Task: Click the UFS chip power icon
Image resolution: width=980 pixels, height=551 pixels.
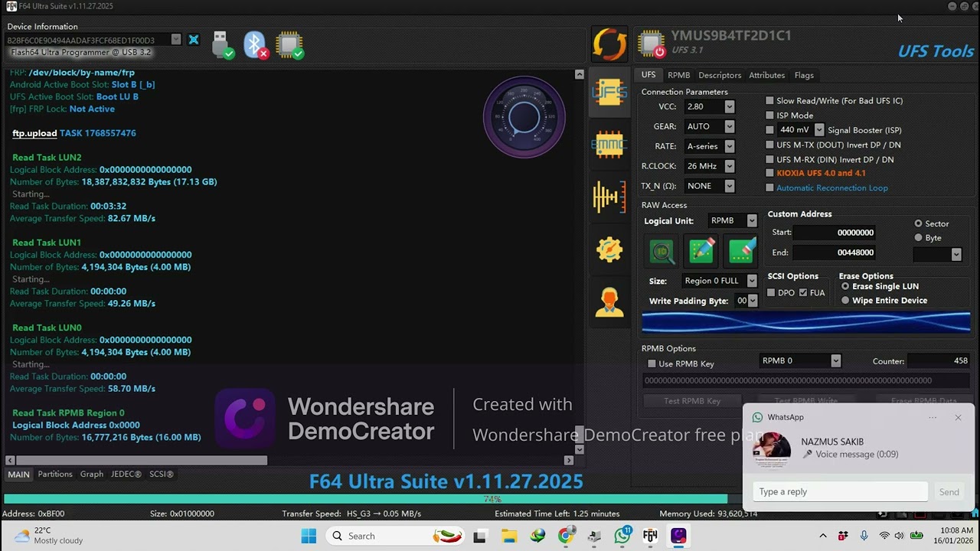Action: [x=651, y=44]
